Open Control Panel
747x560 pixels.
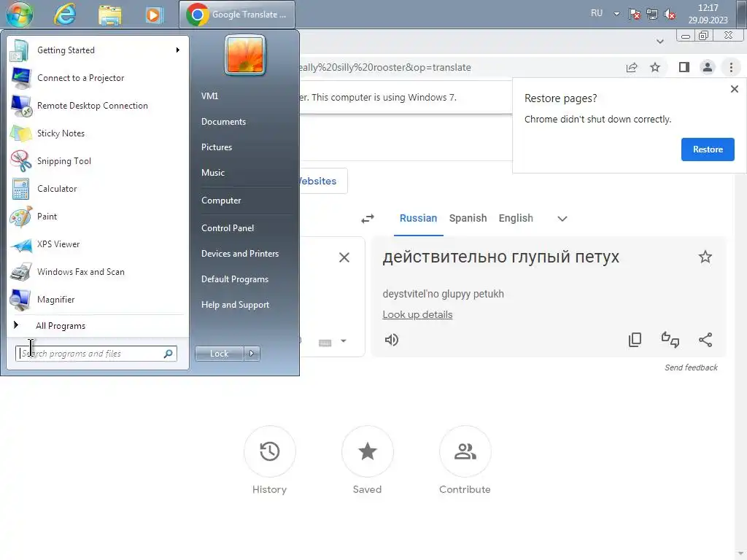tap(228, 227)
